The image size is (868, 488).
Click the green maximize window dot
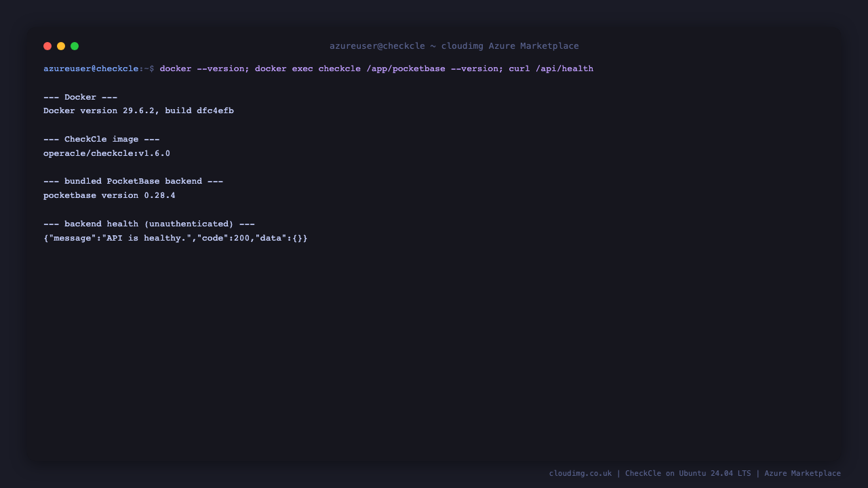coord(75,46)
